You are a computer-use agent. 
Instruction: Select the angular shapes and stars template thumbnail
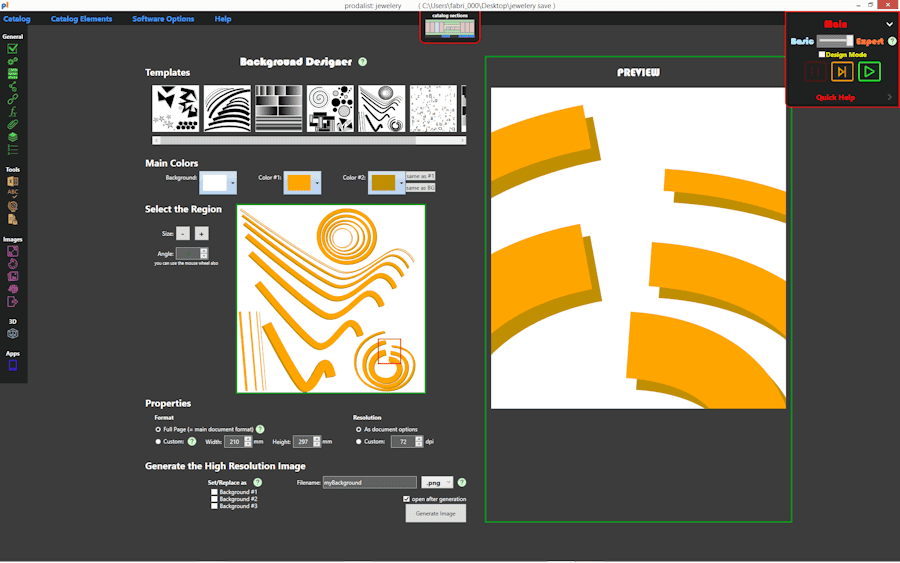point(176,108)
